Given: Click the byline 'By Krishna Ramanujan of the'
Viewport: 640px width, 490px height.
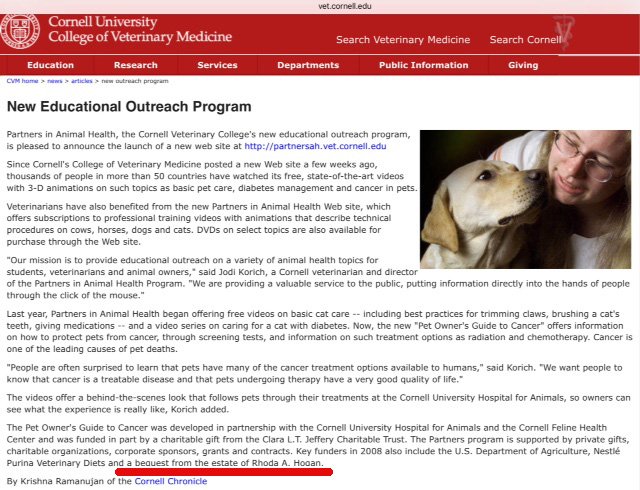Looking at the screenshot, I should [x=69, y=481].
